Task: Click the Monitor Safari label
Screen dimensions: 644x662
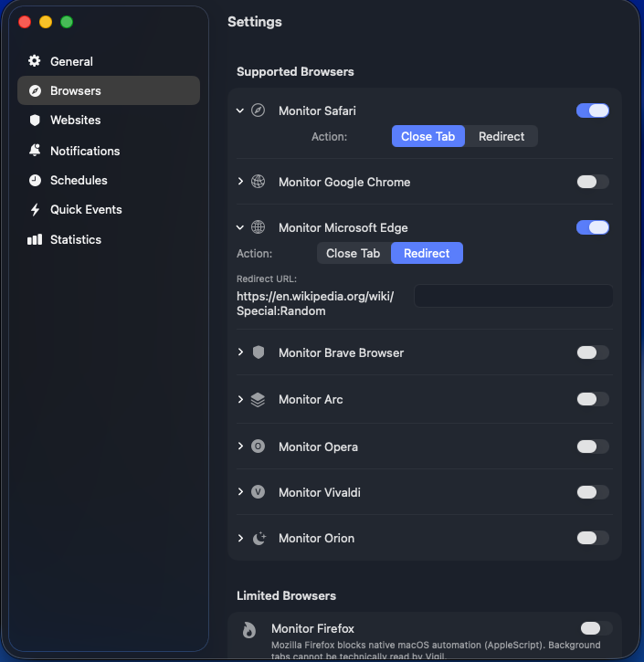Action: pos(317,111)
